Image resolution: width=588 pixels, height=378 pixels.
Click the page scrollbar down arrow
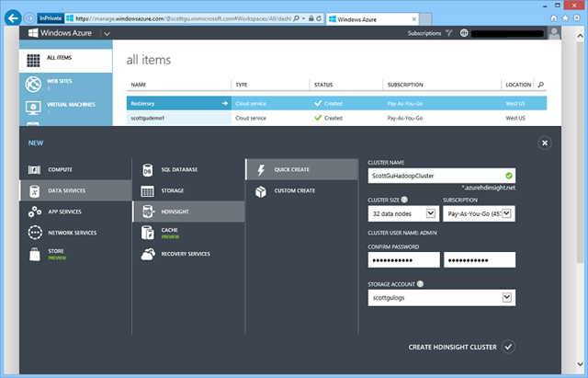(x=580, y=364)
